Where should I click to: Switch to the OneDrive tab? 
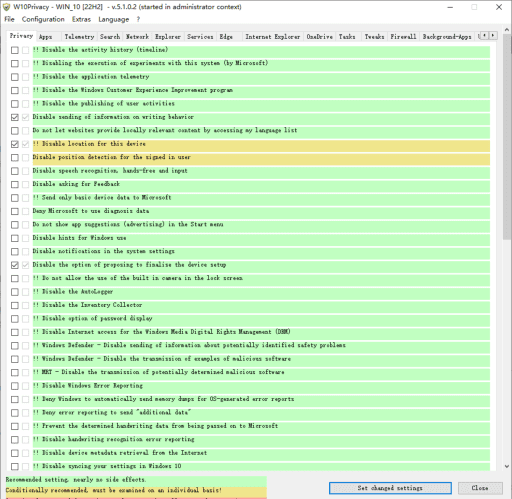click(x=319, y=37)
